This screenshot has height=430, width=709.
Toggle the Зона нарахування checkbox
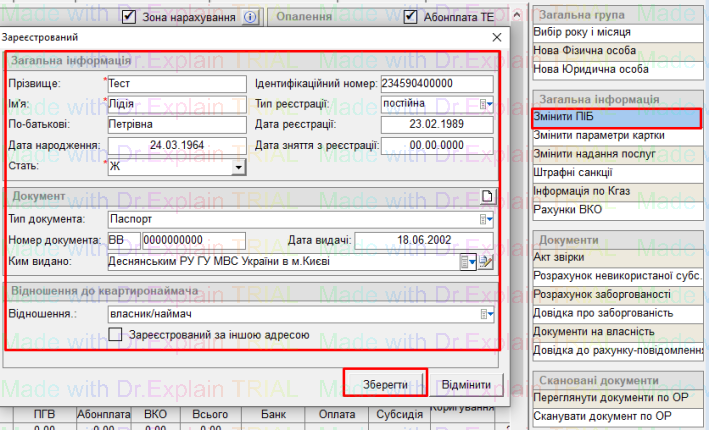(x=128, y=17)
